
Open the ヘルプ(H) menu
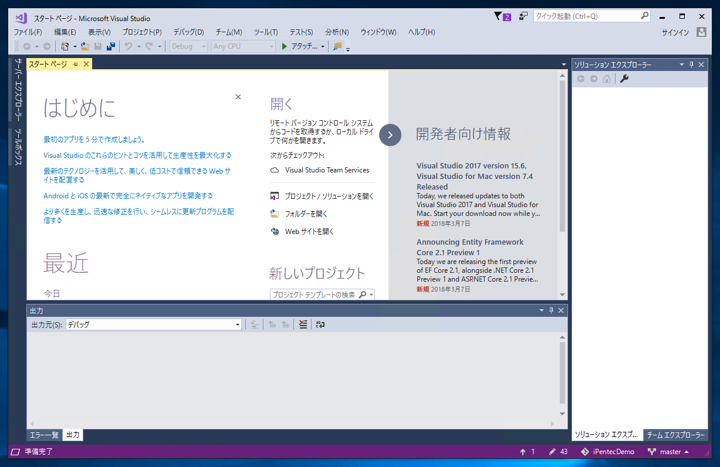[x=422, y=32]
